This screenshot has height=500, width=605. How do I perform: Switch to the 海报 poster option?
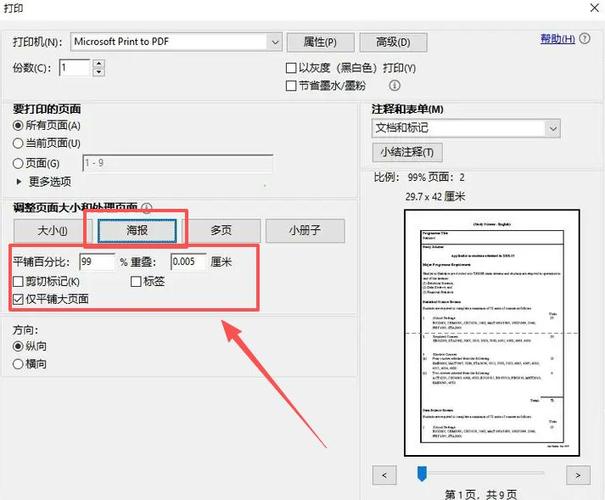137,231
